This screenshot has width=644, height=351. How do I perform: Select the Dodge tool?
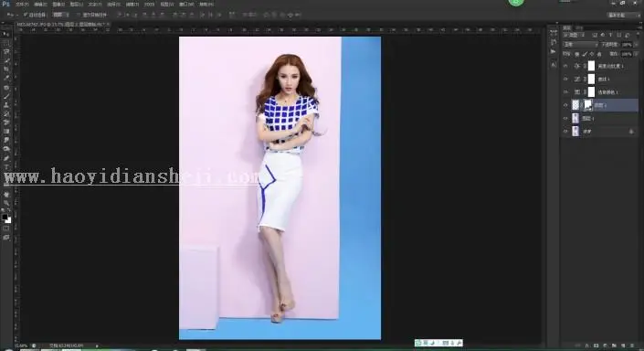(6, 149)
